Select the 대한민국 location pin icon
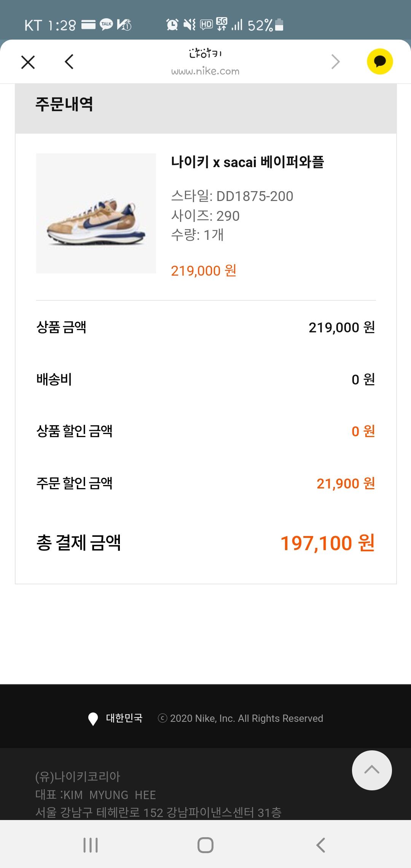This screenshot has height=868, width=411. (x=93, y=719)
